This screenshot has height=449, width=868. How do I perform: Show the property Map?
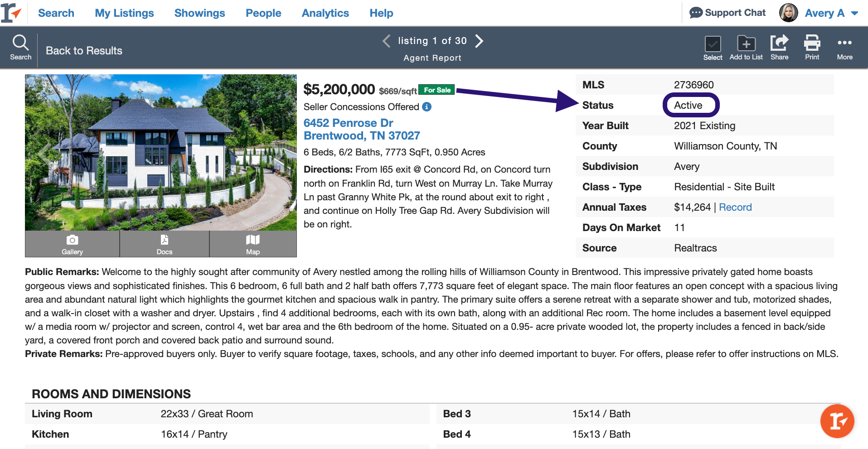(252, 244)
